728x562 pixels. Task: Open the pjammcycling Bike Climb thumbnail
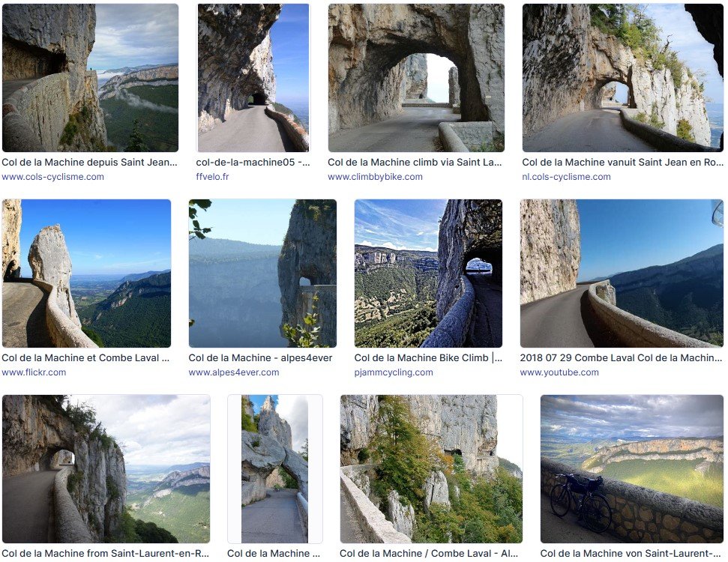(428, 274)
